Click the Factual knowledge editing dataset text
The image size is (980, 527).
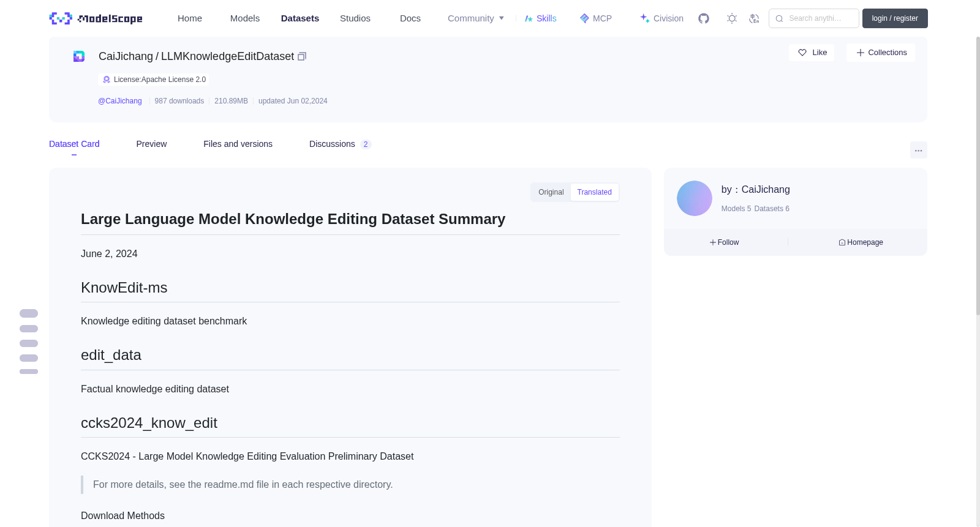point(155,389)
